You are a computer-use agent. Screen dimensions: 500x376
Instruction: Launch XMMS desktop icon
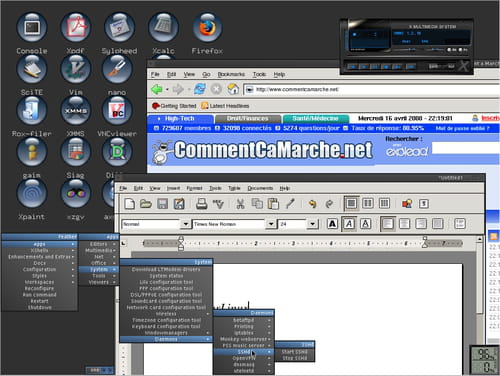click(x=76, y=110)
